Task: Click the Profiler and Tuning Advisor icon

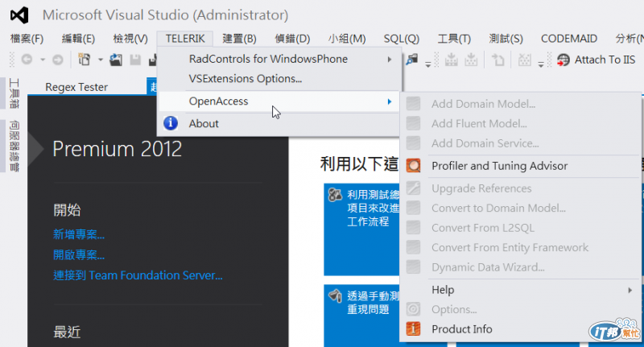Action: [413, 166]
